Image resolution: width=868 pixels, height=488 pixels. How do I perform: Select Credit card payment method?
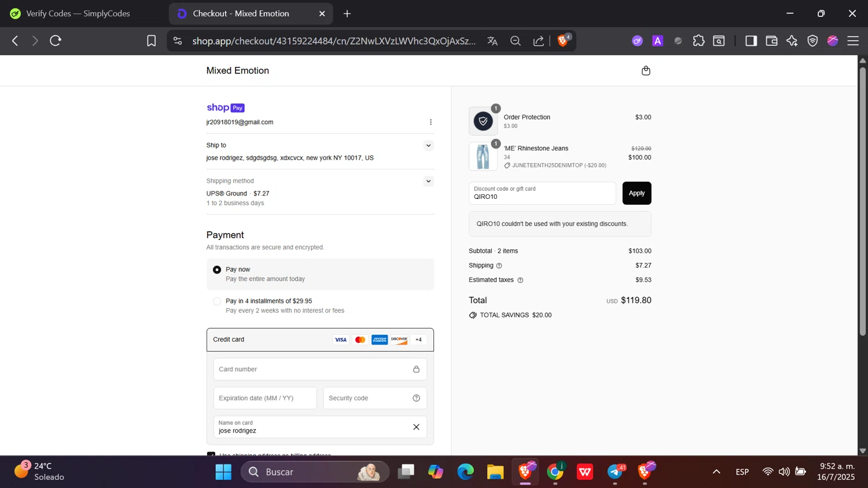[320, 339]
